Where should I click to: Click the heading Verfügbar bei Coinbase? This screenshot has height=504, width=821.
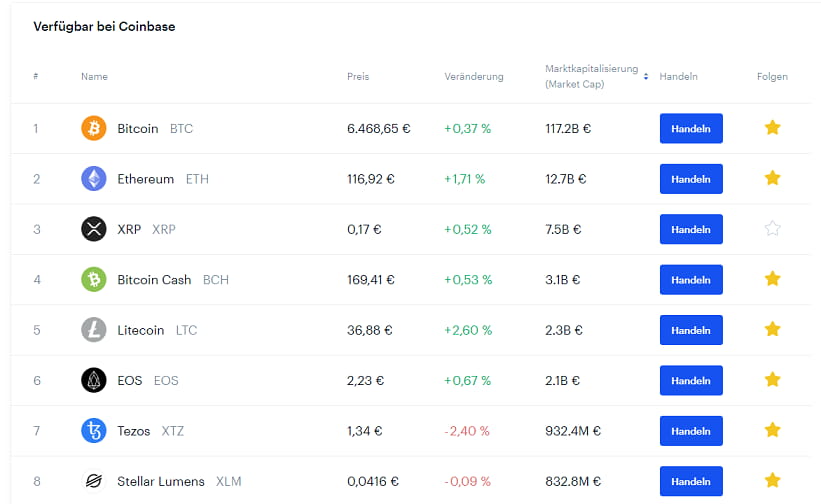pos(104,26)
